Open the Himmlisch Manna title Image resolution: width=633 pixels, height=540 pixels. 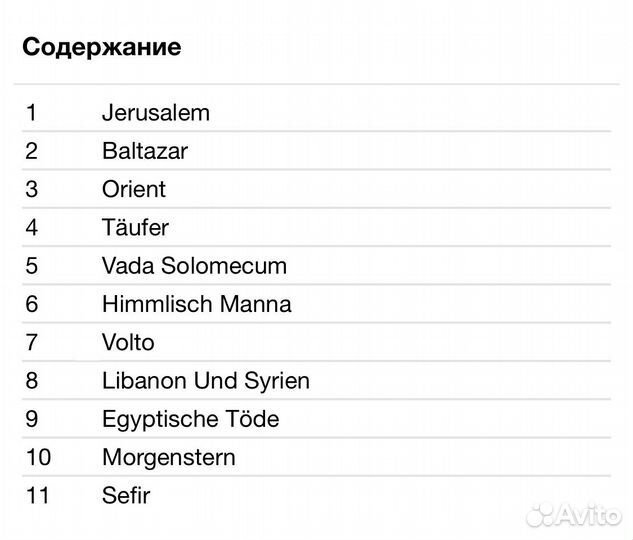pyautogui.click(x=196, y=304)
